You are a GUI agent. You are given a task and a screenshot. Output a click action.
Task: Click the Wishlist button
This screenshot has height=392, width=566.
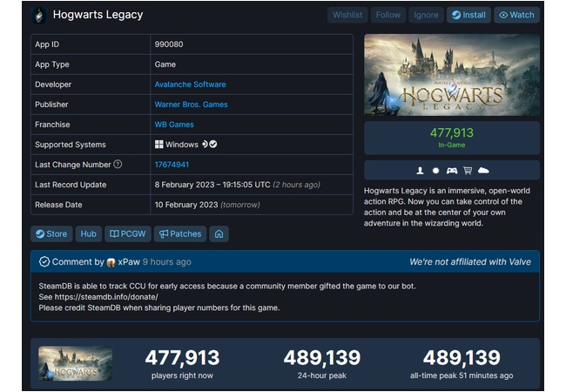click(x=347, y=15)
